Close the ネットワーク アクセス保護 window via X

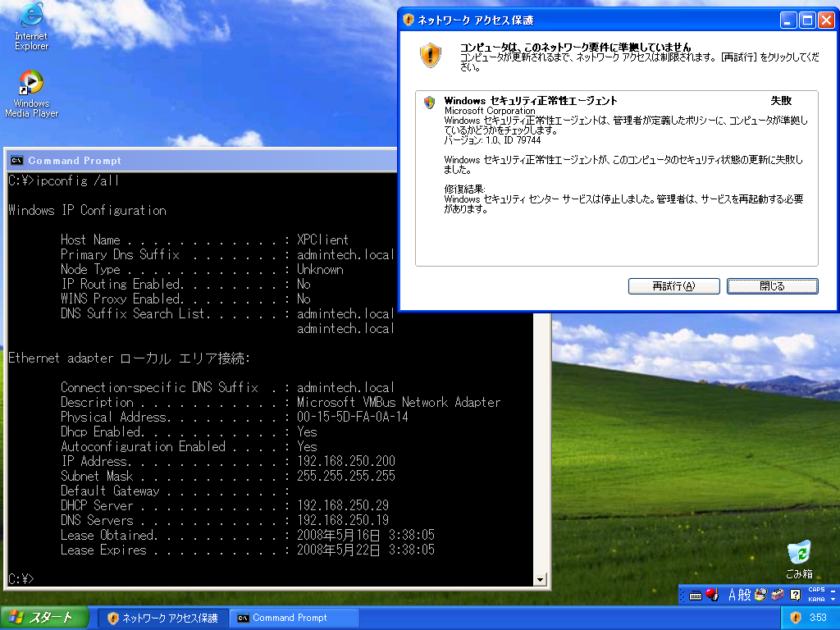[x=827, y=21]
